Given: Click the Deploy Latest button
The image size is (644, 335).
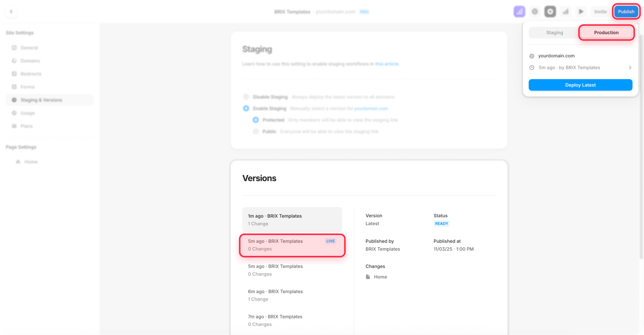Looking at the screenshot, I should 580,85.
